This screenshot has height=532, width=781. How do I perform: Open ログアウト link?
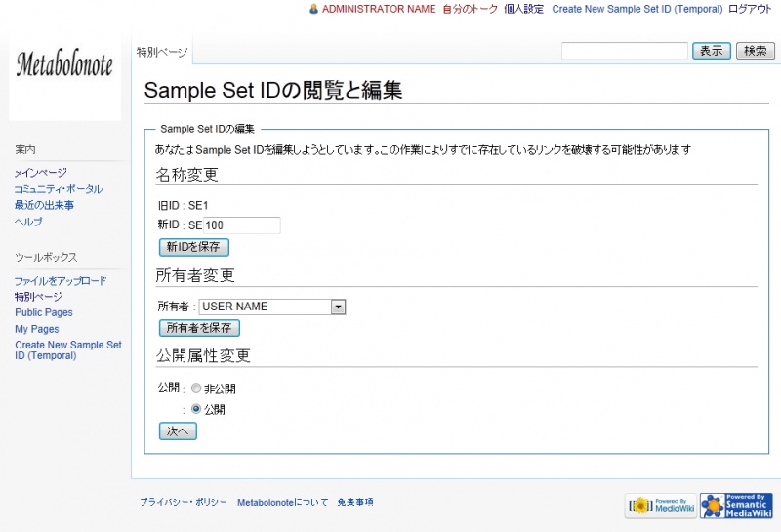pos(750,9)
